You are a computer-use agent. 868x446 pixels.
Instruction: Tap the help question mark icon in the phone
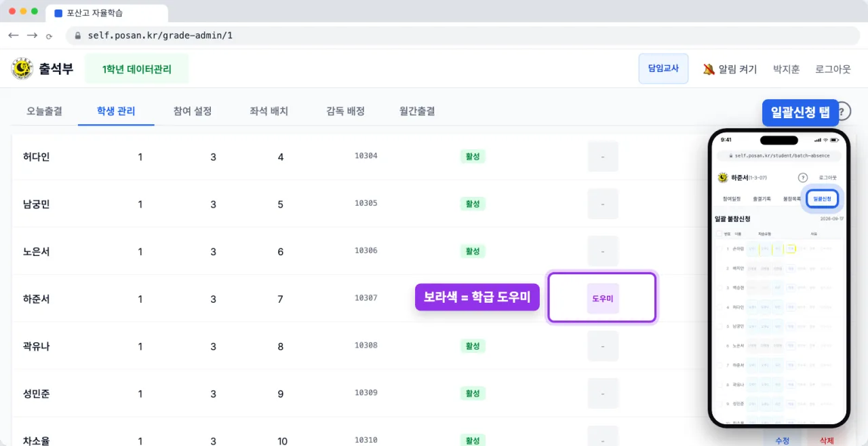tap(803, 178)
